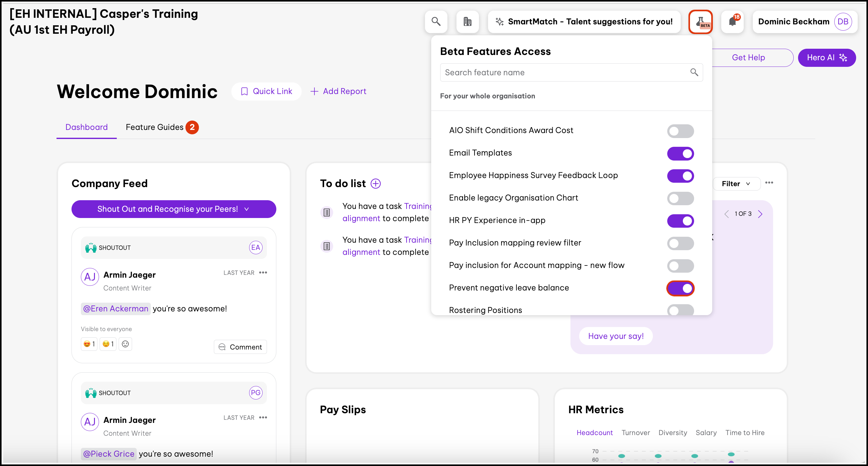Click the DB user avatar
Viewport: 868px width, 466px height.
point(842,22)
